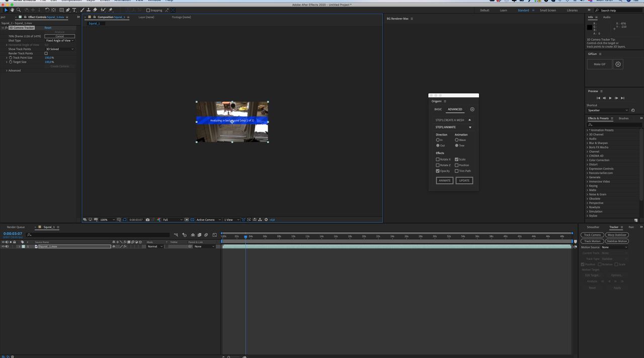Check Rotate X in Origami
The width and height of the screenshot is (644, 358).
438,159
